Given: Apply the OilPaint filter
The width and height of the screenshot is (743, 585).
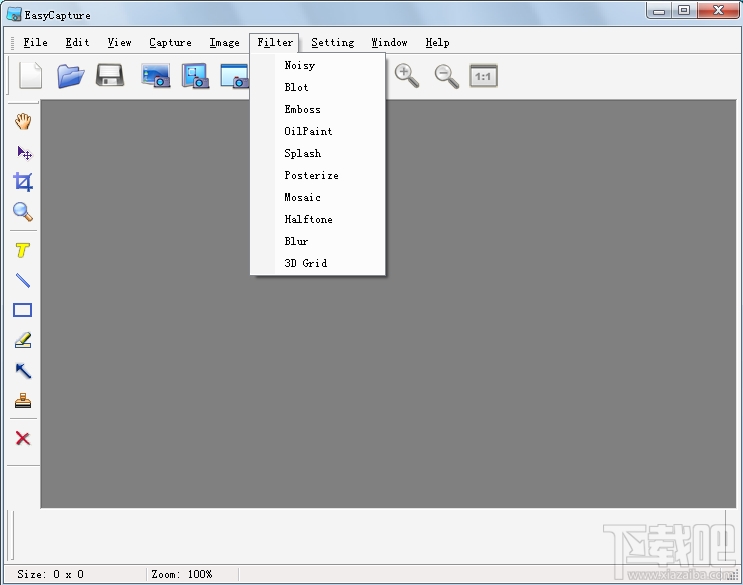Looking at the screenshot, I should [317, 131].
